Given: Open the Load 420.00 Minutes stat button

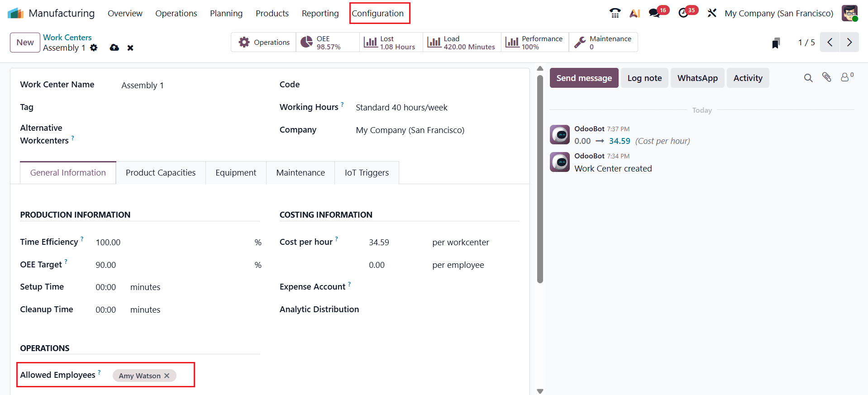Looking at the screenshot, I should click(x=462, y=42).
